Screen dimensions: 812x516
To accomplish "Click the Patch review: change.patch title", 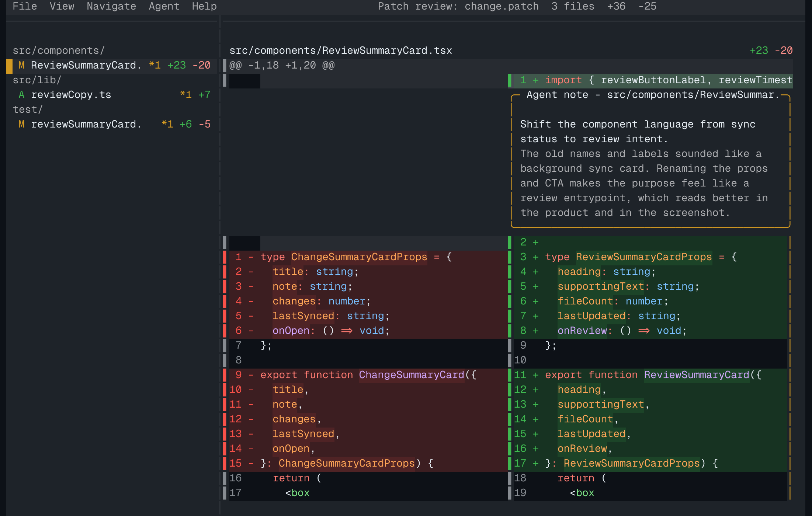I will (458, 6).
